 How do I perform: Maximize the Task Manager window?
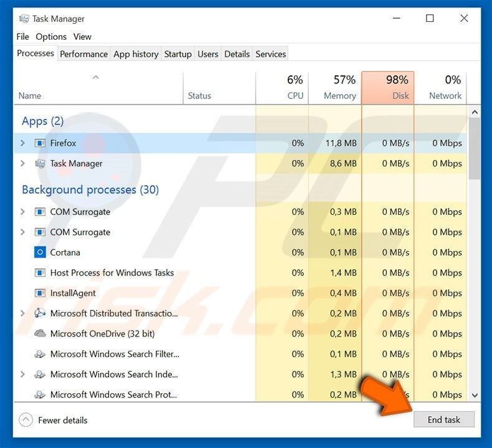coord(430,18)
